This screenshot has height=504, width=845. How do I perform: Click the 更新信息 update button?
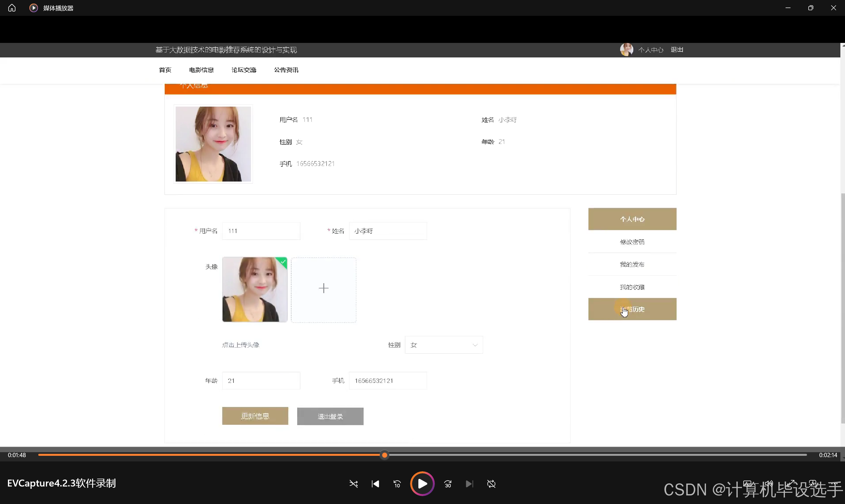pyautogui.click(x=255, y=416)
